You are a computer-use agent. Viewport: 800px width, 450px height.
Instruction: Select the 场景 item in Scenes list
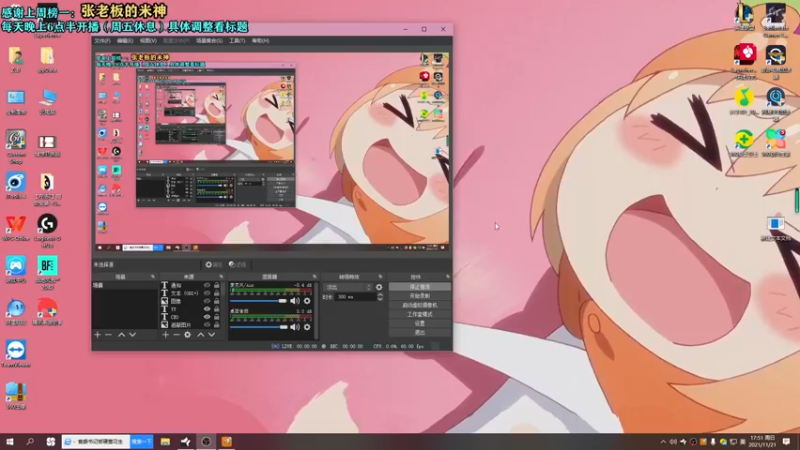coord(125,286)
